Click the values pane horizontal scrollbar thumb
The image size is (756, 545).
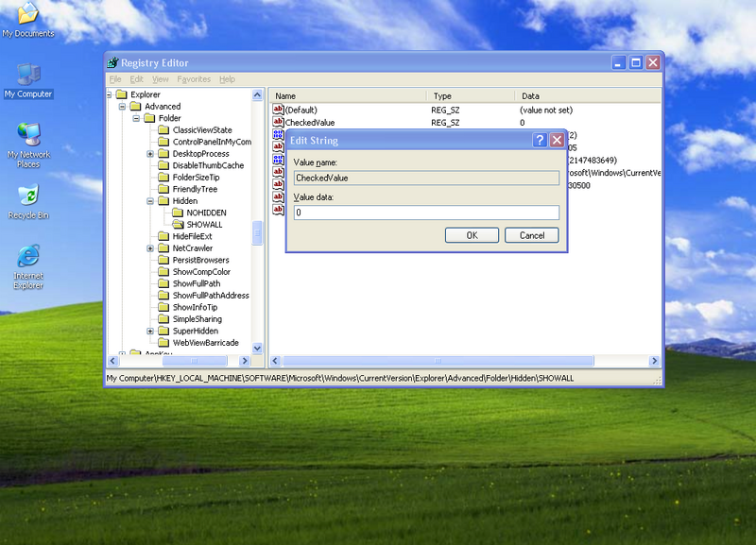[438, 361]
